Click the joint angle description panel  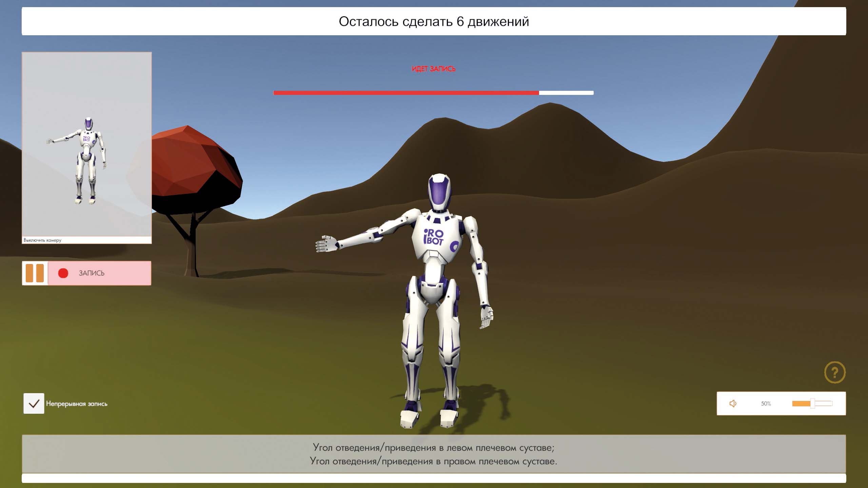pyautogui.click(x=434, y=454)
